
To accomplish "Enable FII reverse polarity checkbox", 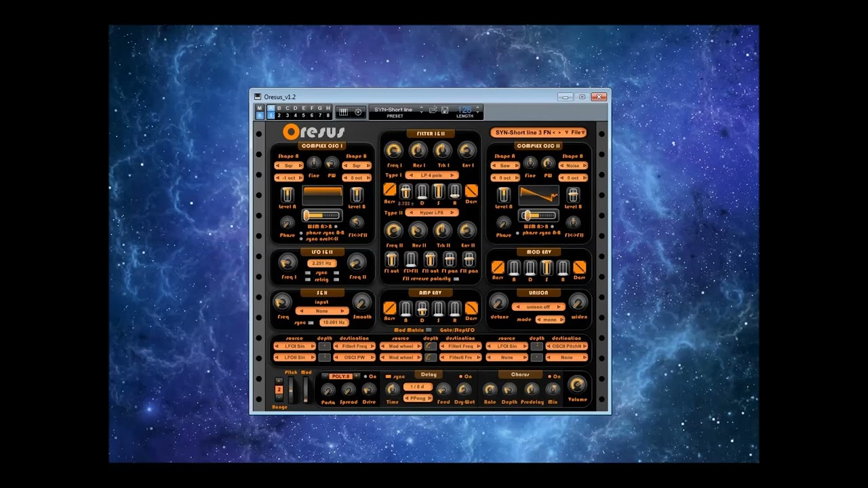I will (456, 279).
